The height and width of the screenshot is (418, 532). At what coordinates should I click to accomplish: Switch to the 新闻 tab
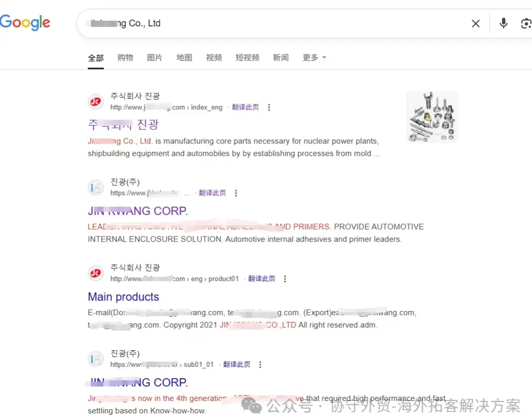coord(281,58)
